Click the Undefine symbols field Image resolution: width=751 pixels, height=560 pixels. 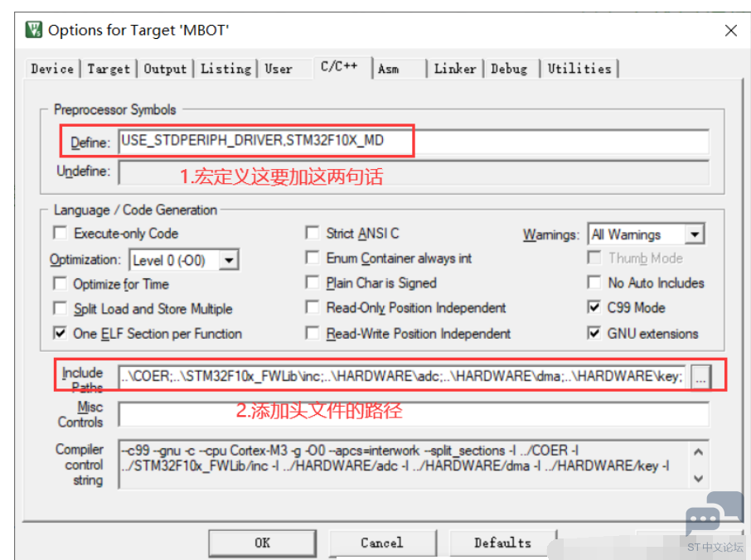click(x=414, y=172)
